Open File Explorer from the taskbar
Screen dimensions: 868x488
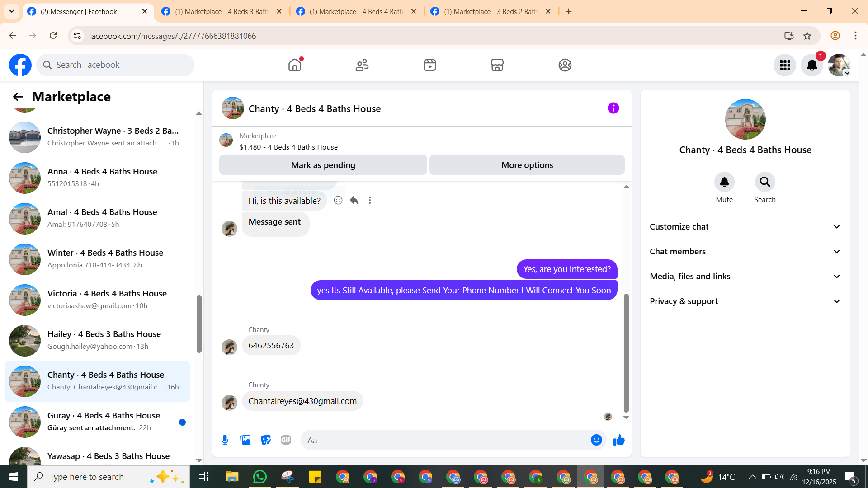click(x=232, y=477)
